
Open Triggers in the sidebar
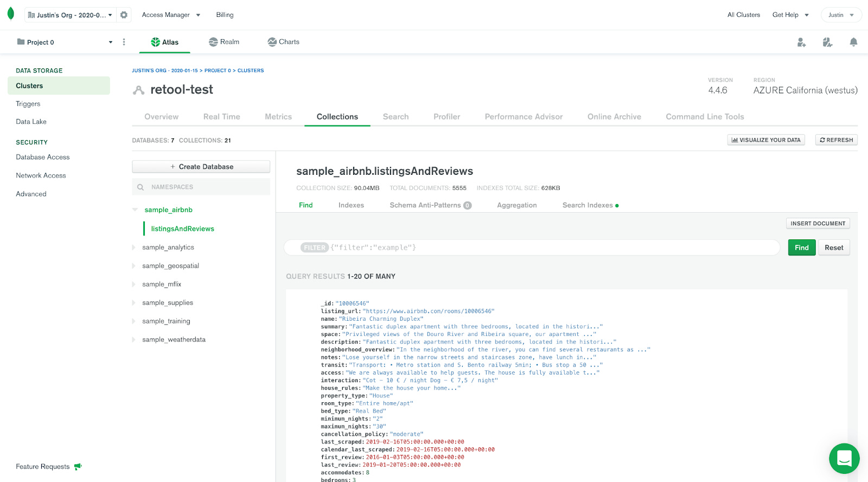(28, 104)
